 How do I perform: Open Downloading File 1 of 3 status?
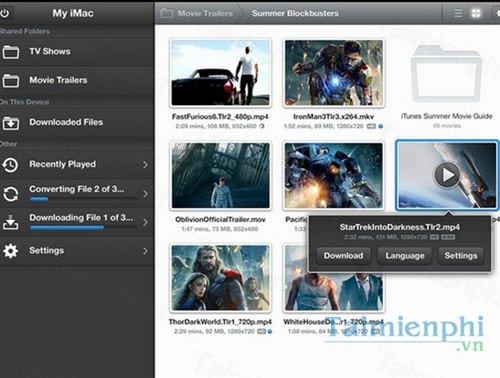77,222
